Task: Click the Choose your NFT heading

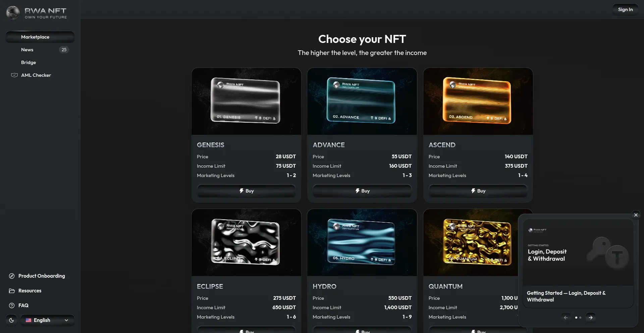Action: tap(362, 39)
